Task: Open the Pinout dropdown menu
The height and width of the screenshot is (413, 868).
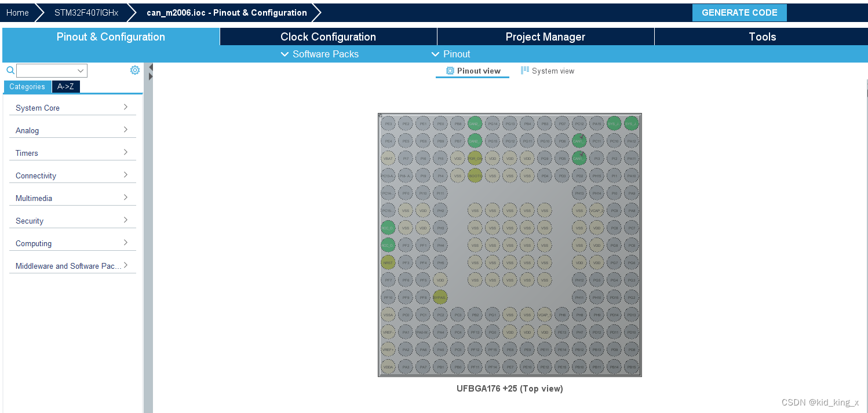Action: [x=451, y=54]
